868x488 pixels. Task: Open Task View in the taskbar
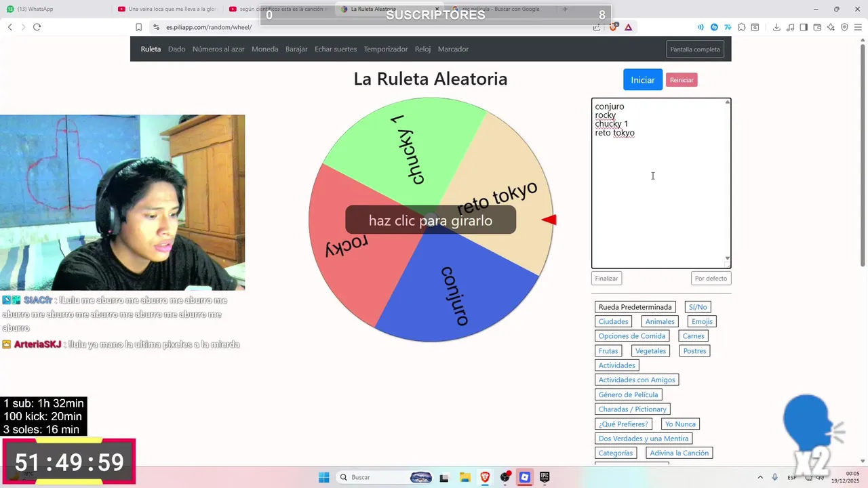(444, 477)
